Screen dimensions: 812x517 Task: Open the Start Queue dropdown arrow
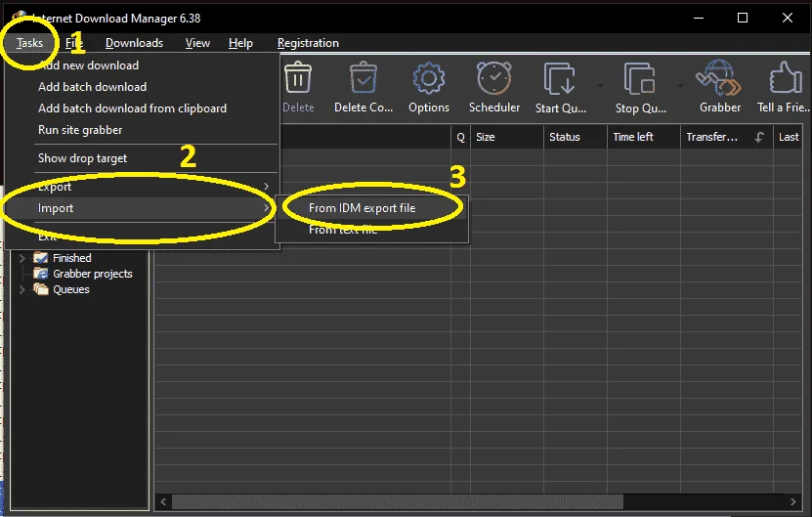point(600,85)
